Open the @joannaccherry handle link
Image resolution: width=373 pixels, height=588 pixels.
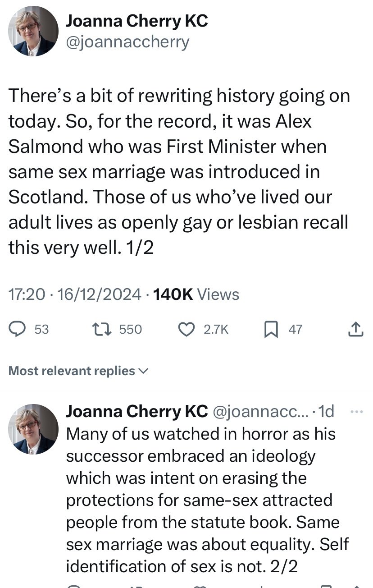tap(127, 42)
